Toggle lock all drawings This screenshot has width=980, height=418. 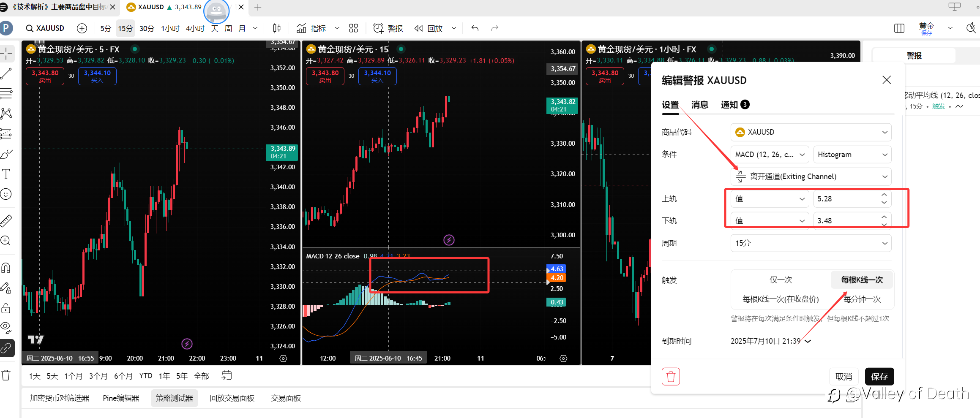coord(6,308)
